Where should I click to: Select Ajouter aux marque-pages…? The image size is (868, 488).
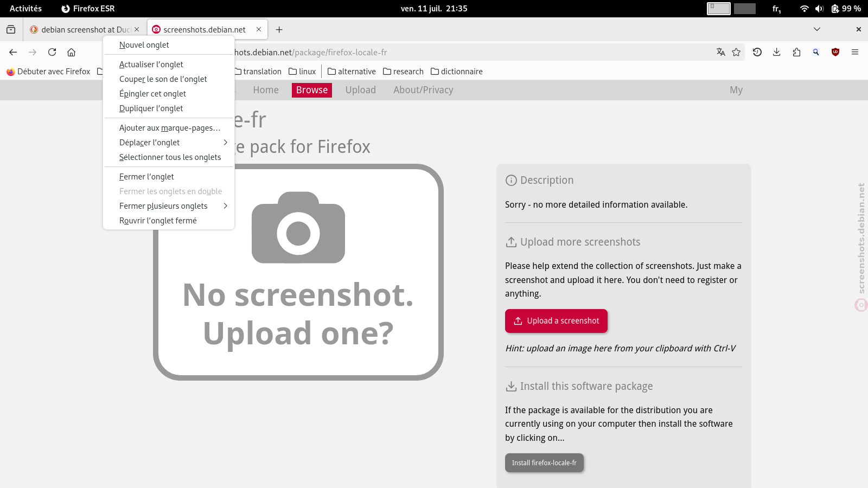tap(169, 128)
